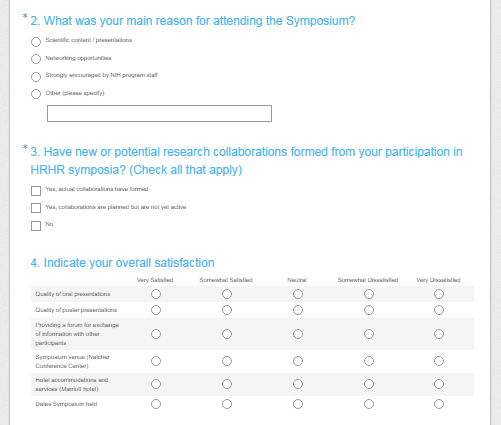Mark Dates Symposium held Very Satisfied
This screenshot has height=425, width=501.
[x=156, y=404]
